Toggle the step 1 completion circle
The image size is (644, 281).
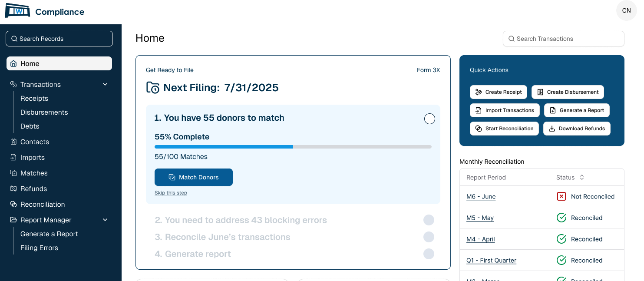coord(429,119)
